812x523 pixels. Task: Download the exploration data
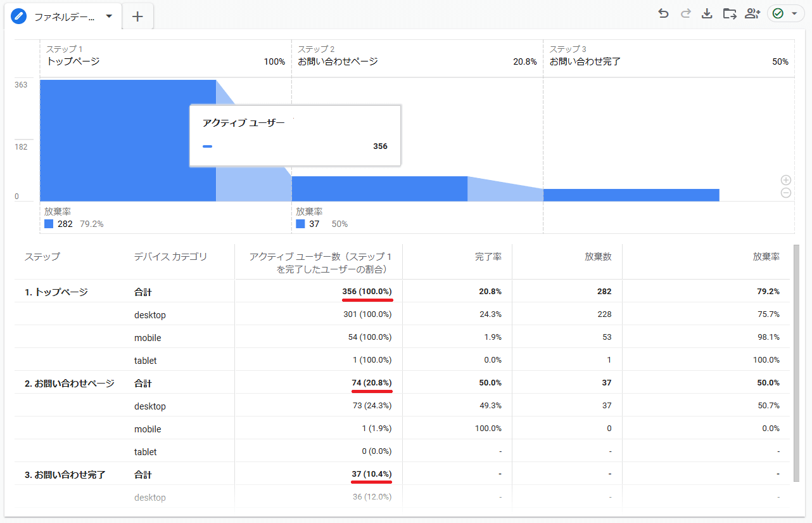[707, 13]
